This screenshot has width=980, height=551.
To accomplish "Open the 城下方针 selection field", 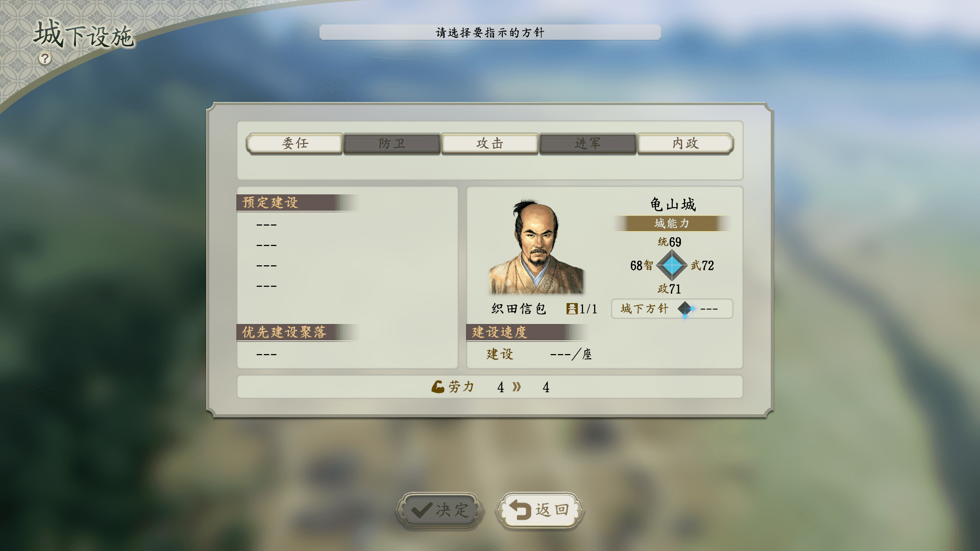I will (x=672, y=309).
